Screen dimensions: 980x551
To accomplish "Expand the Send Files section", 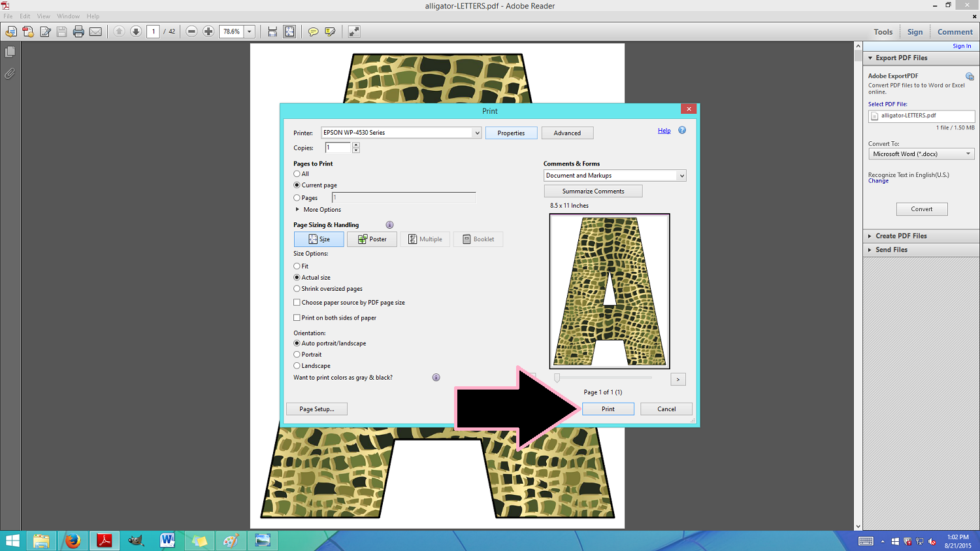I will click(x=870, y=250).
